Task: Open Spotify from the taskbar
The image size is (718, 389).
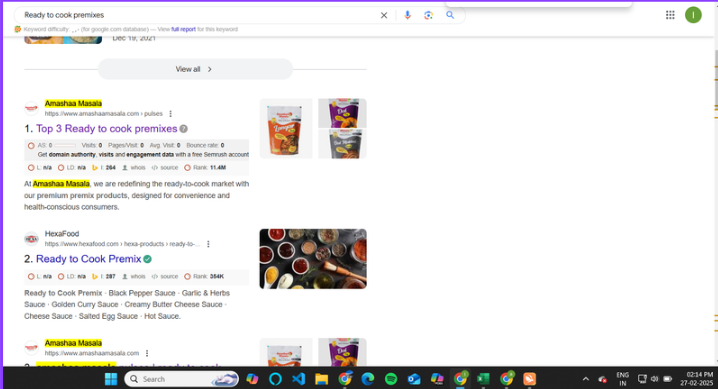Action: click(391, 379)
